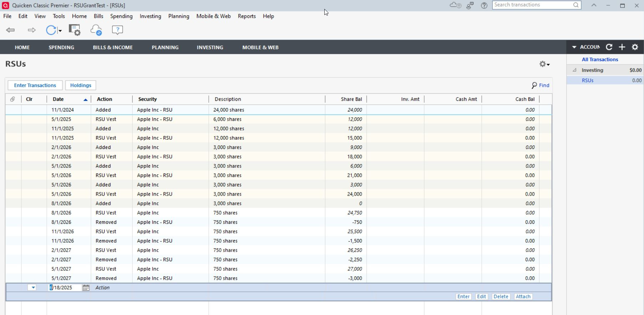This screenshot has height=315, width=644.
Task: Open the Help menu
Action: (268, 16)
